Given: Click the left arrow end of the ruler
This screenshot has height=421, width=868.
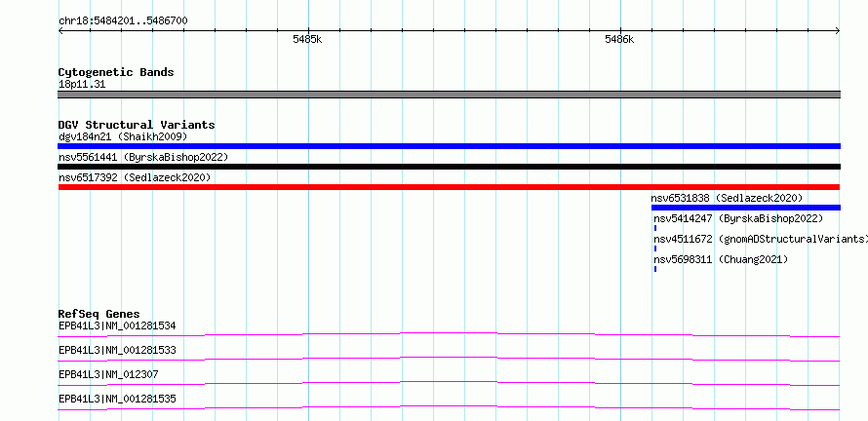Looking at the screenshot, I should [x=61, y=31].
